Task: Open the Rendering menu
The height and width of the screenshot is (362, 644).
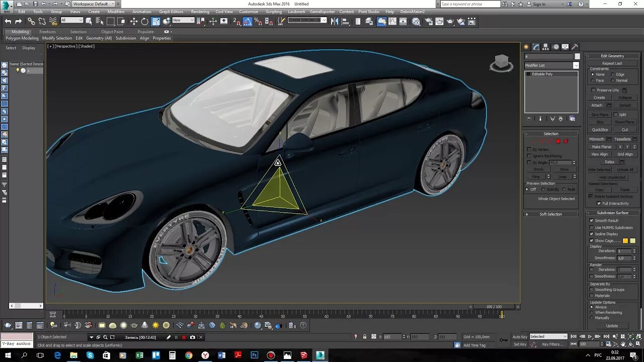Action: pyautogui.click(x=200, y=12)
